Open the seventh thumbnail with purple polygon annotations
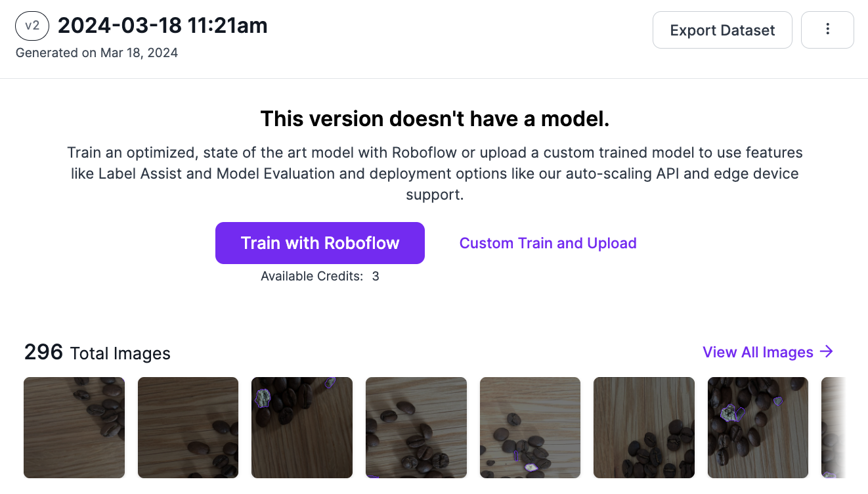 pos(758,428)
